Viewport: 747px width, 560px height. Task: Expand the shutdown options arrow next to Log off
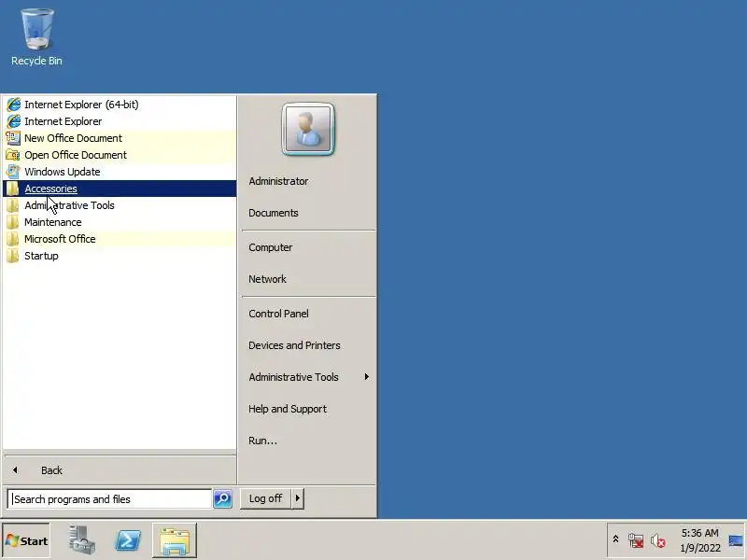[x=298, y=498]
